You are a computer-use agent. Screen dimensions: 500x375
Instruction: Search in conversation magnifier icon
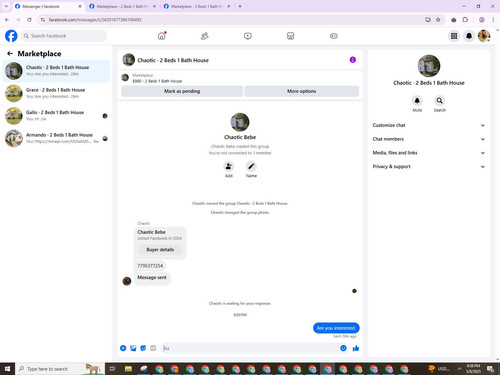click(440, 100)
